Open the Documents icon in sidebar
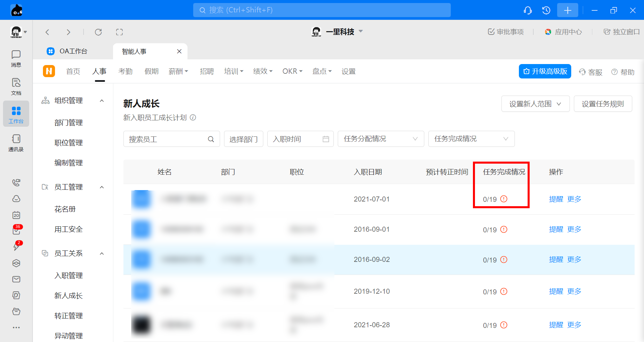The image size is (644, 342). 16,86
